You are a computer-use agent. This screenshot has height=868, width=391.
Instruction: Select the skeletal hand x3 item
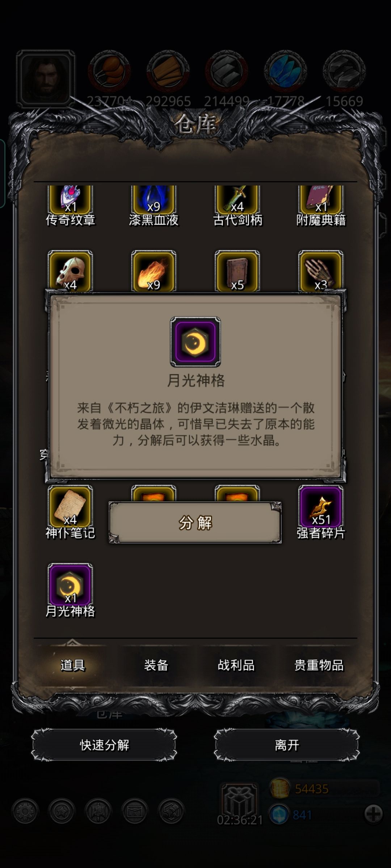(320, 271)
